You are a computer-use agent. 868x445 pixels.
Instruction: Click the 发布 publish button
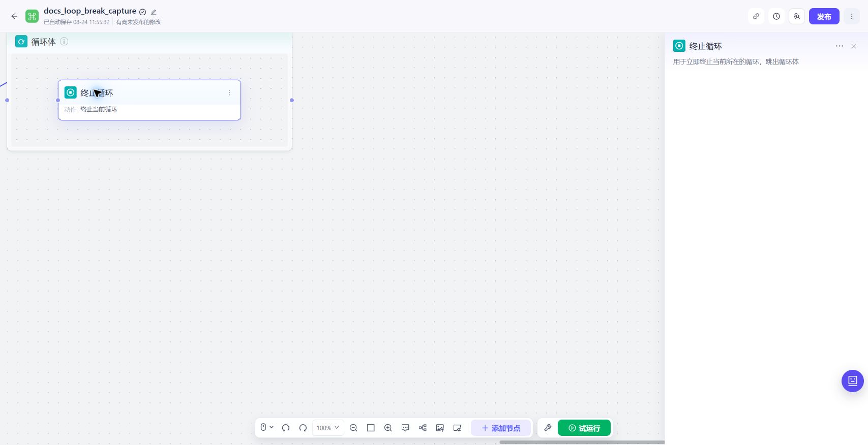(824, 16)
